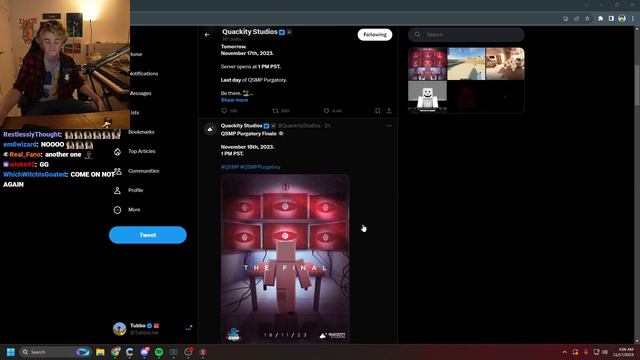Click the Windows taskbar search box
Viewport: 640px width, 360px height.
coord(55,352)
